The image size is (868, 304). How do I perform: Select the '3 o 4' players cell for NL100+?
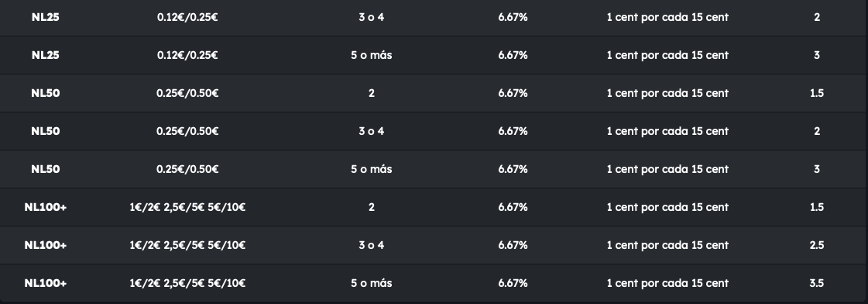click(x=372, y=245)
